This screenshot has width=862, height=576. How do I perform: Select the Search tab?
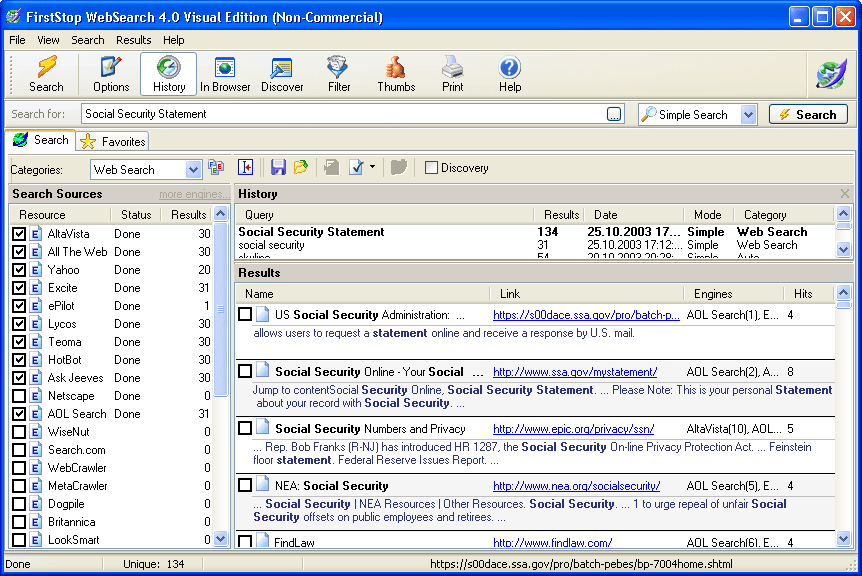click(41, 140)
